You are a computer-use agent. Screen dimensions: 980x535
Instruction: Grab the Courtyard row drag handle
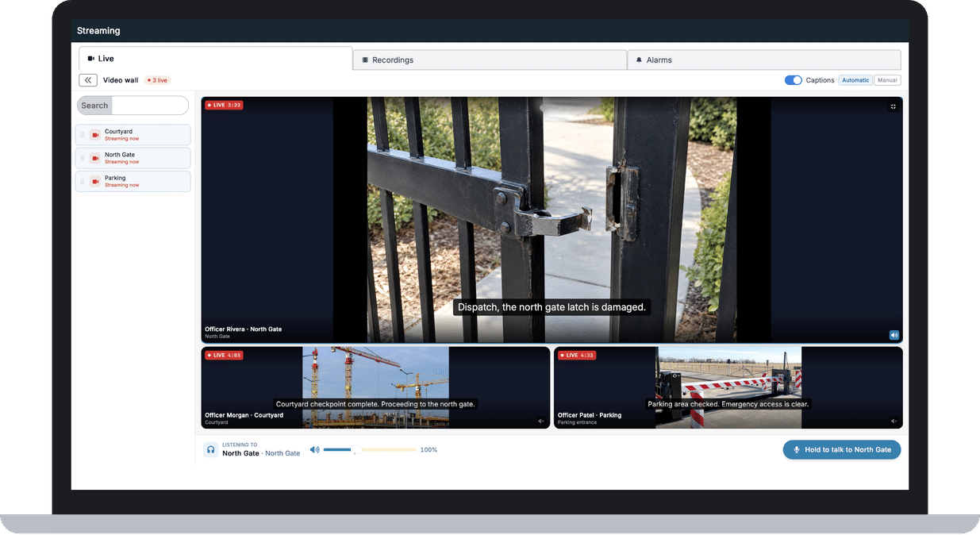coord(83,135)
